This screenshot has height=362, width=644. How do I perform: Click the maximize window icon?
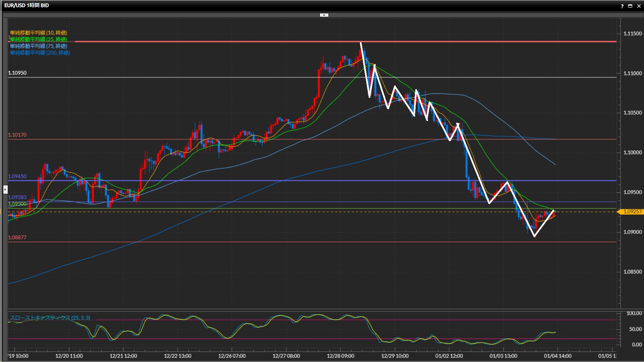(x=630, y=6)
